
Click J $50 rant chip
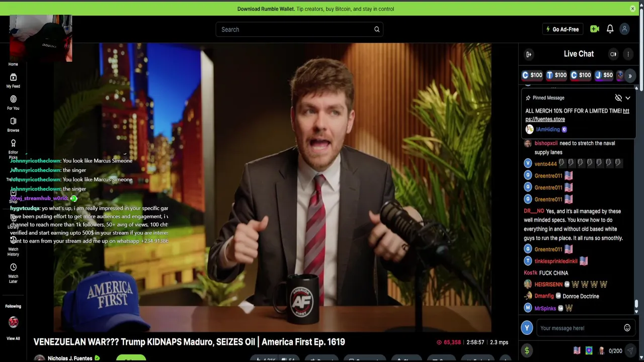[x=604, y=75]
